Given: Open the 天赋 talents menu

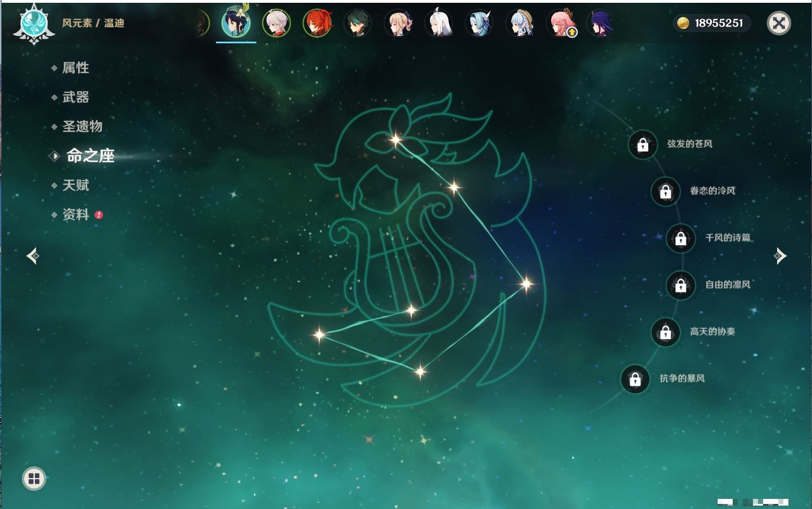Looking at the screenshot, I should (x=75, y=185).
